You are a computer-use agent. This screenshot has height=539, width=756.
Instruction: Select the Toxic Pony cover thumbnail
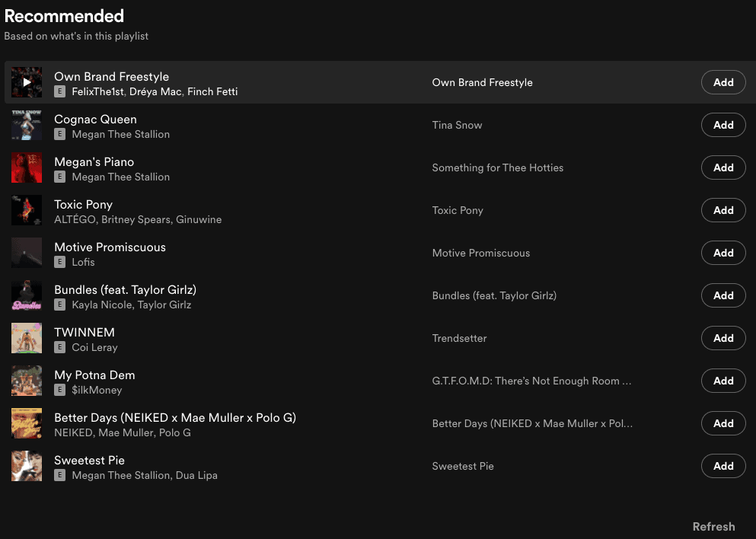pos(27,210)
